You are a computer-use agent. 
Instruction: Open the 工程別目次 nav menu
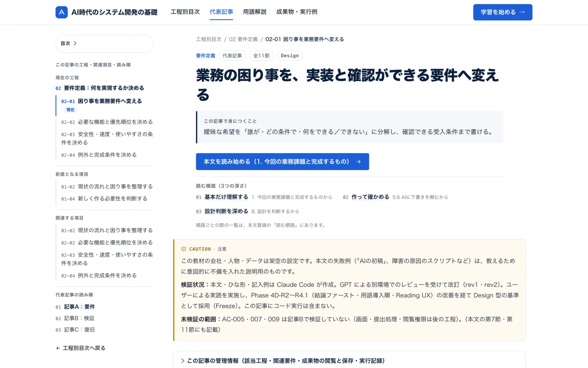(x=185, y=12)
